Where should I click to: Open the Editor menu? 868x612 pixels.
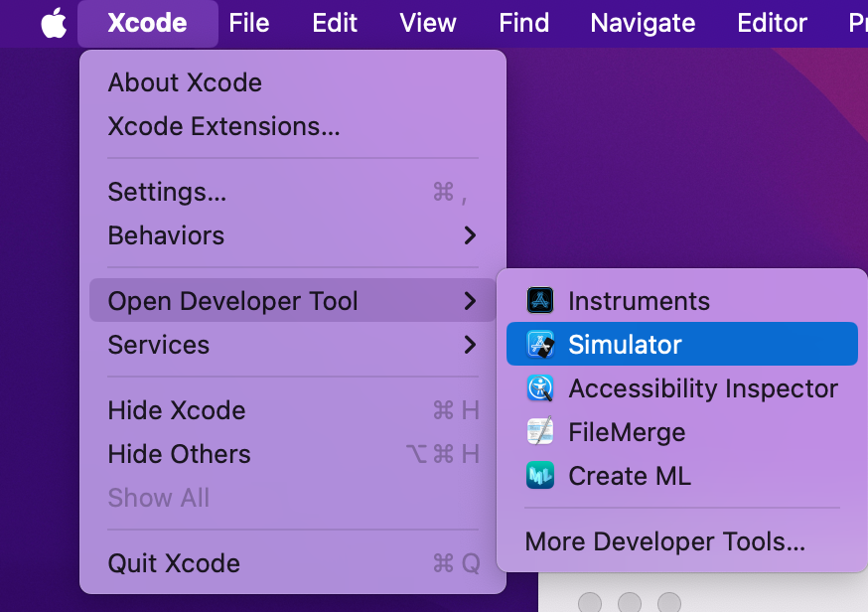coord(772,23)
